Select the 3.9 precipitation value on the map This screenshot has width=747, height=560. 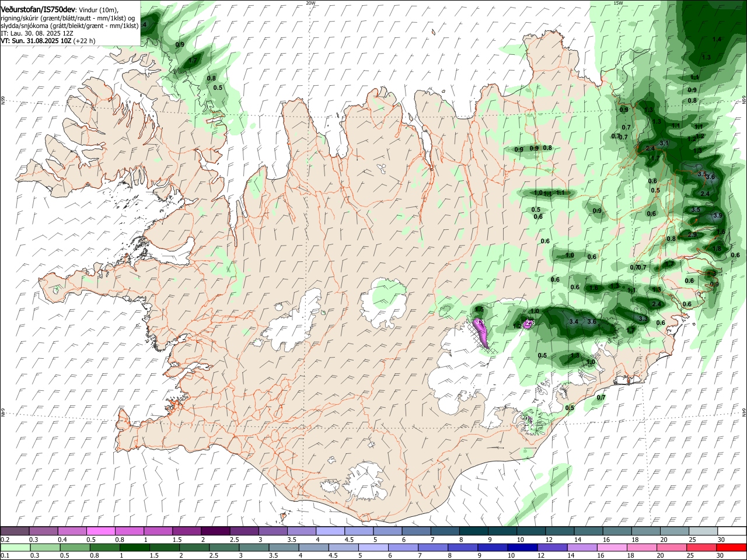pyautogui.click(x=718, y=216)
